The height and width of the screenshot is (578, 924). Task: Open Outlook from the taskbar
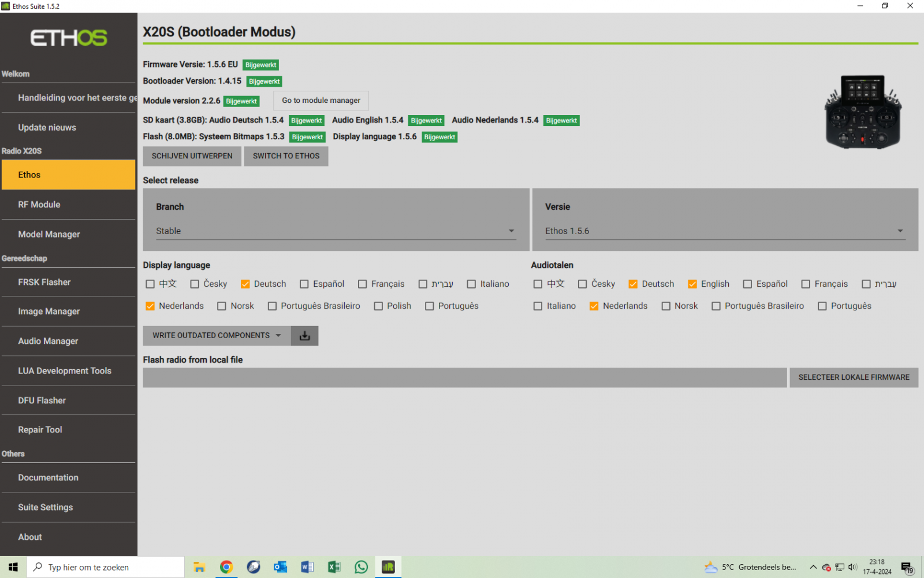tap(280, 567)
